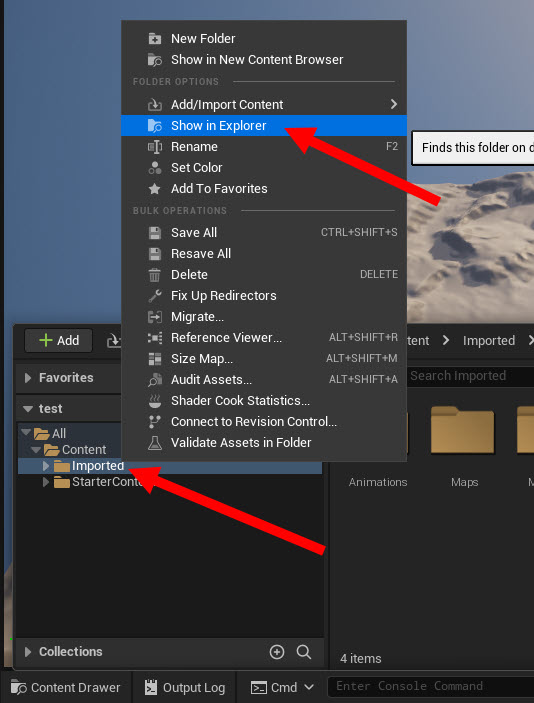This screenshot has height=703, width=534.
Task: Open Add/Import Content submenu arrow
Action: [394, 104]
